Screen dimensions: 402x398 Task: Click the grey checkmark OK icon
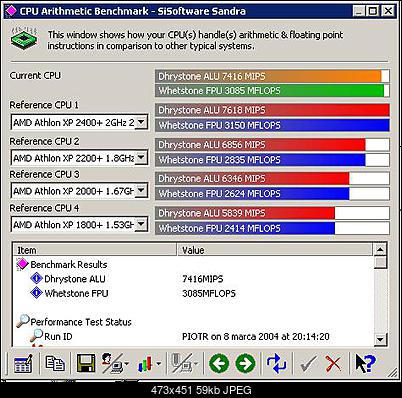click(308, 364)
